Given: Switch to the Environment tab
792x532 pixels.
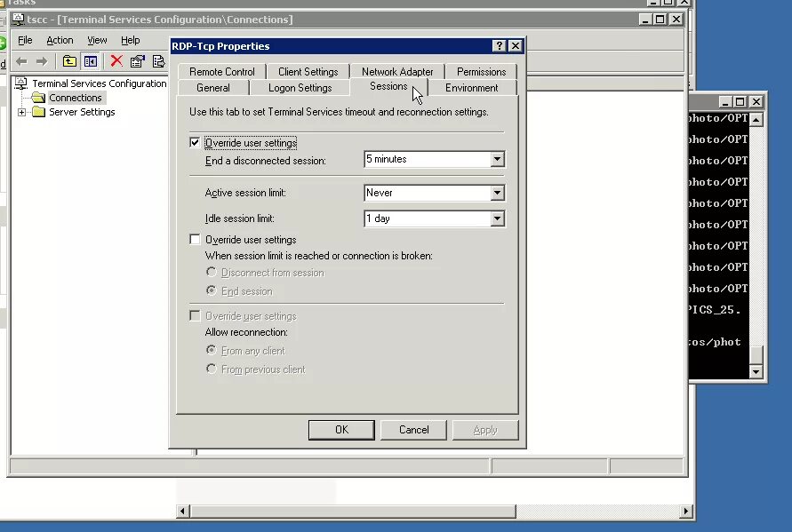Looking at the screenshot, I should pyautogui.click(x=471, y=88).
